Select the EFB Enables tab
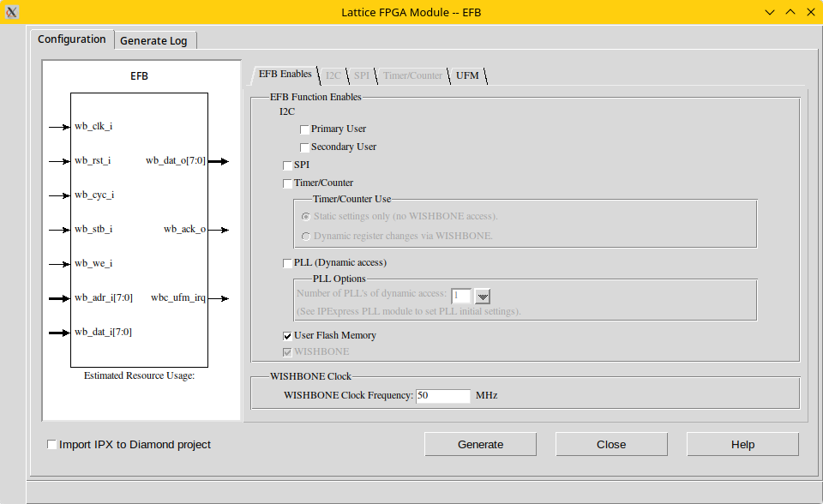 tap(285, 75)
